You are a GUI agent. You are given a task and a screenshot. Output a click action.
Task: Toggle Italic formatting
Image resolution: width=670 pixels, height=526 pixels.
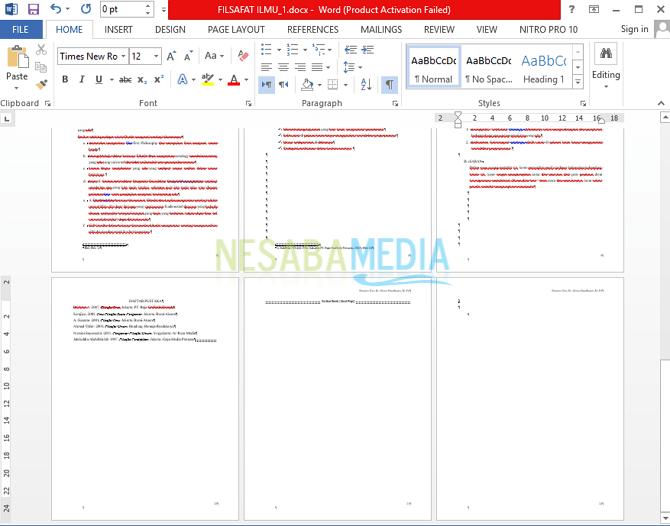point(82,80)
